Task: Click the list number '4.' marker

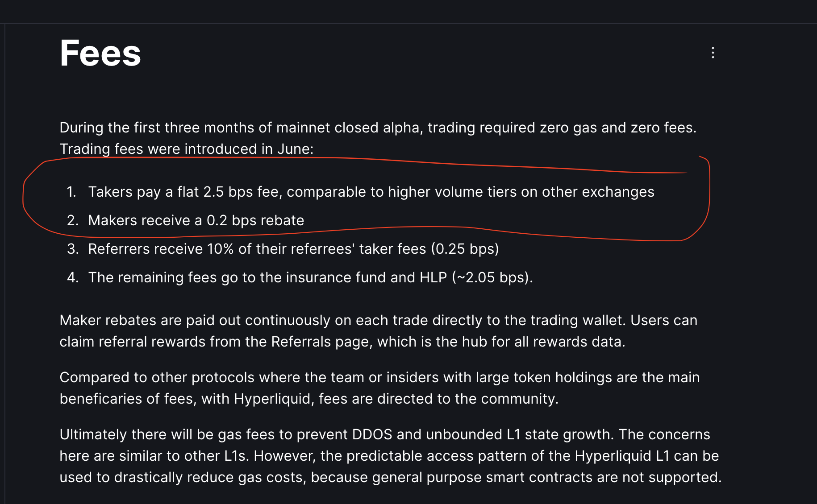Action: coord(73,277)
